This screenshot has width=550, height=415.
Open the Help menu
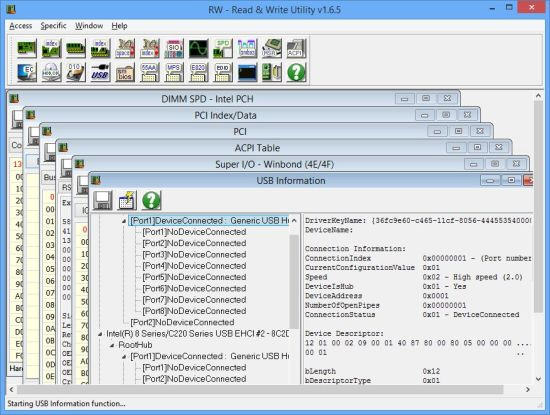pos(120,26)
